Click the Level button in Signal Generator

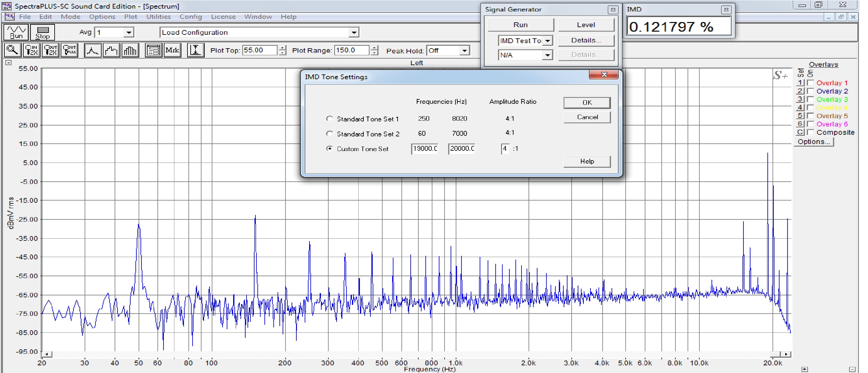click(586, 25)
